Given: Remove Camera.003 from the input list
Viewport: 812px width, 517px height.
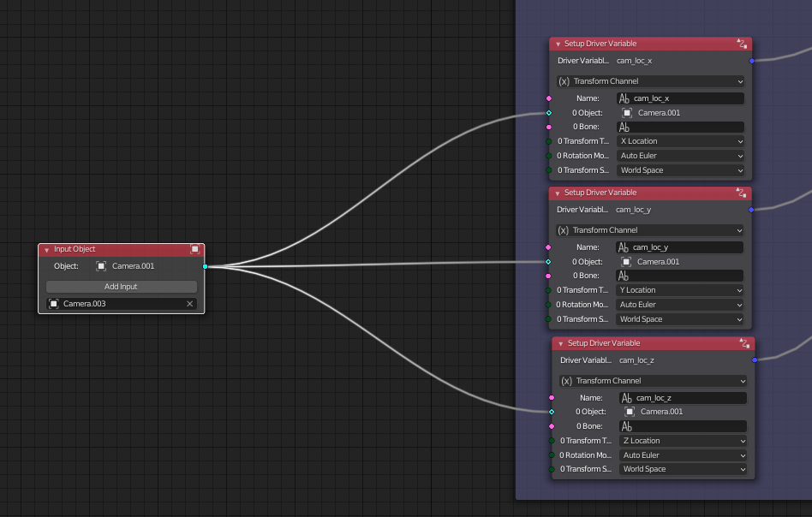Looking at the screenshot, I should [x=189, y=304].
